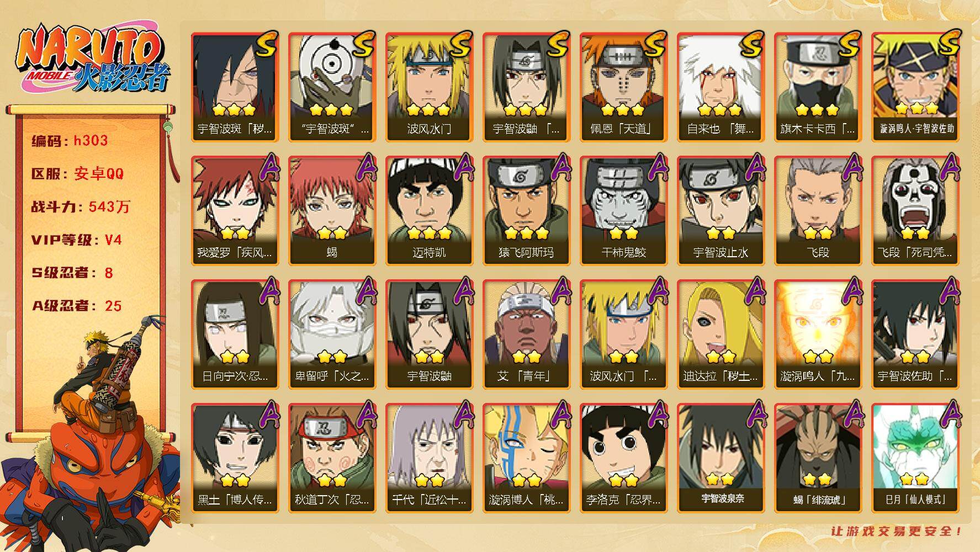Select the 漩涡鸣人·宇智波佐助 S-rank card

tap(915, 87)
